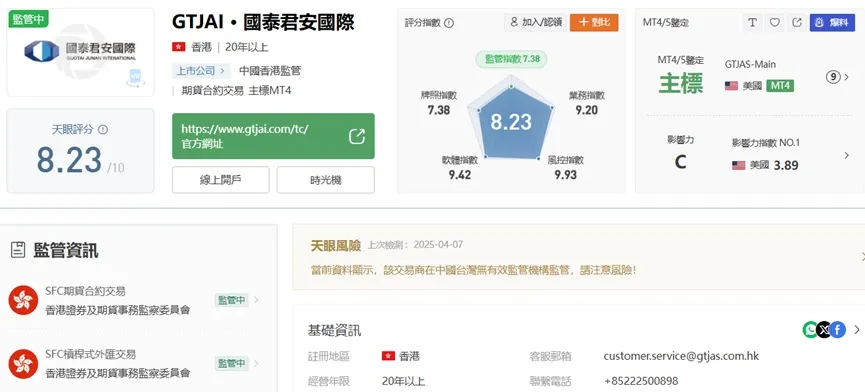Screen dimensions: 865x392
Task: Click the 爆料 report button
Action: click(832, 23)
